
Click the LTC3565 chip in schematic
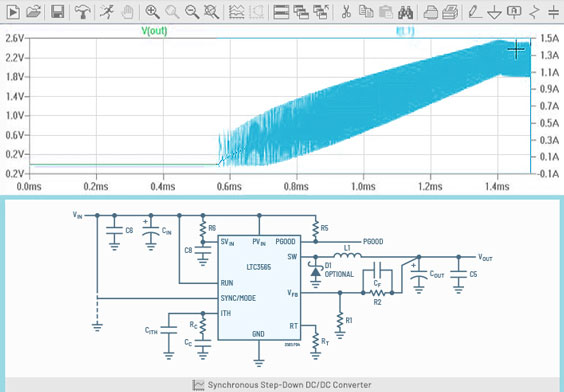coord(259,288)
